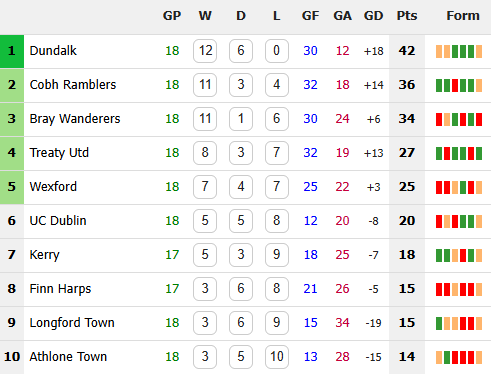Click the rank 5 position badge
The width and height of the screenshot is (491, 374).
[x=12, y=187]
